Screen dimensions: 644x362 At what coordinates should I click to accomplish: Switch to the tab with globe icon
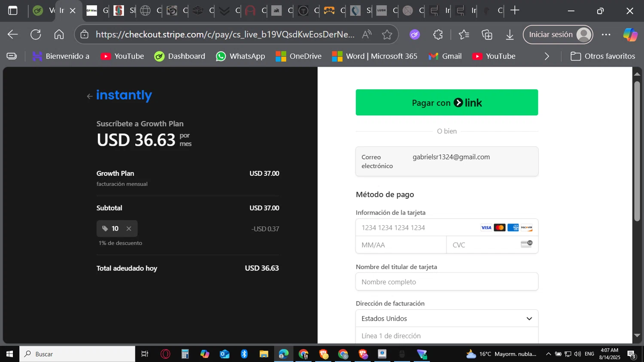coord(146,11)
